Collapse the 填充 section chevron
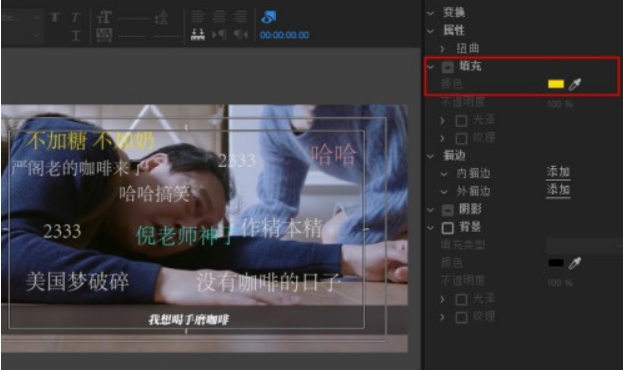This screenshot has width=623, height=370. 430,67
